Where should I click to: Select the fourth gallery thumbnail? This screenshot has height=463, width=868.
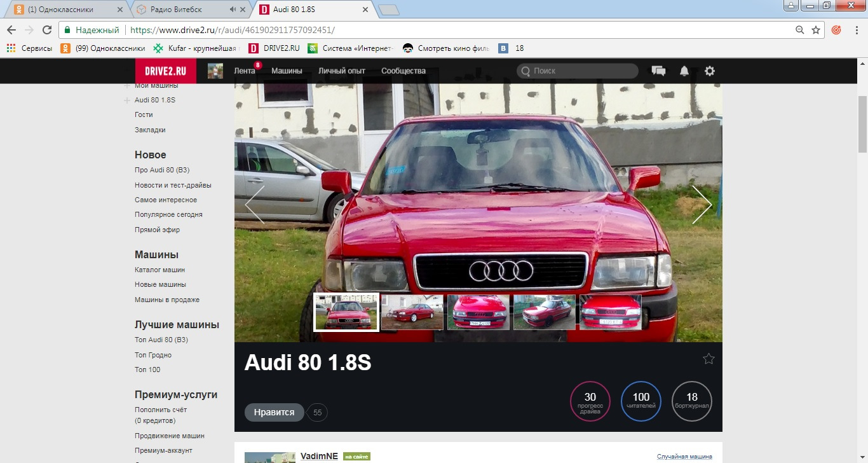coord(545,312)
